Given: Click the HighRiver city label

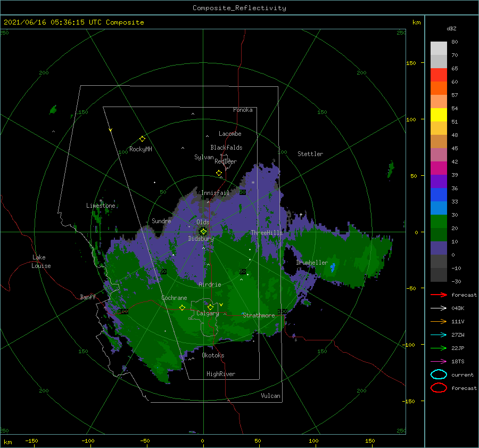Looking at the screenshot, I should click(221, 374).
